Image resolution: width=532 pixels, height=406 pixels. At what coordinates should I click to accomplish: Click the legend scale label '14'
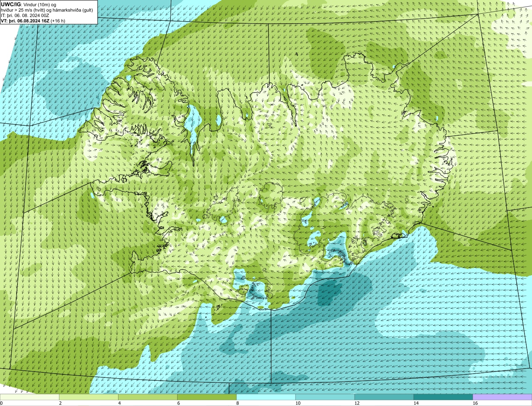416,403
